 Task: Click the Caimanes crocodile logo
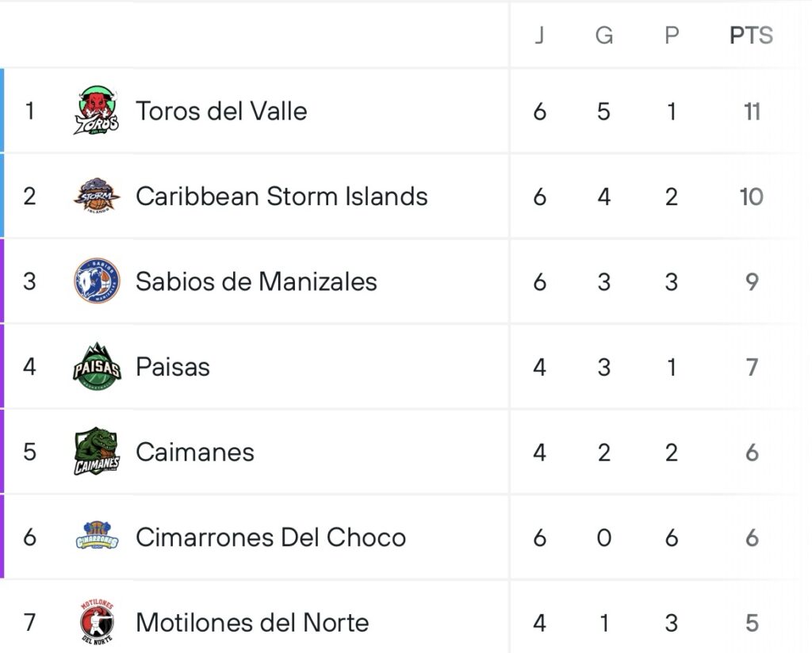[97, 452]
